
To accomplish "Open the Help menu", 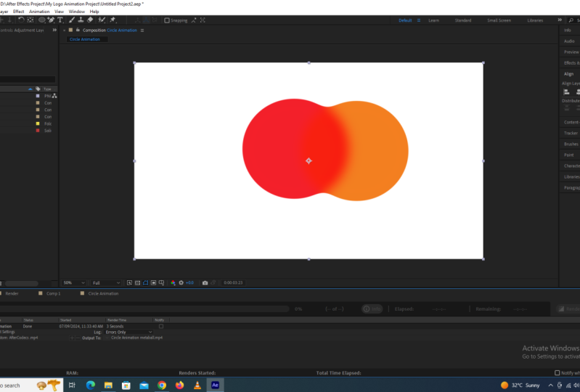I will [x=94, y=12].
